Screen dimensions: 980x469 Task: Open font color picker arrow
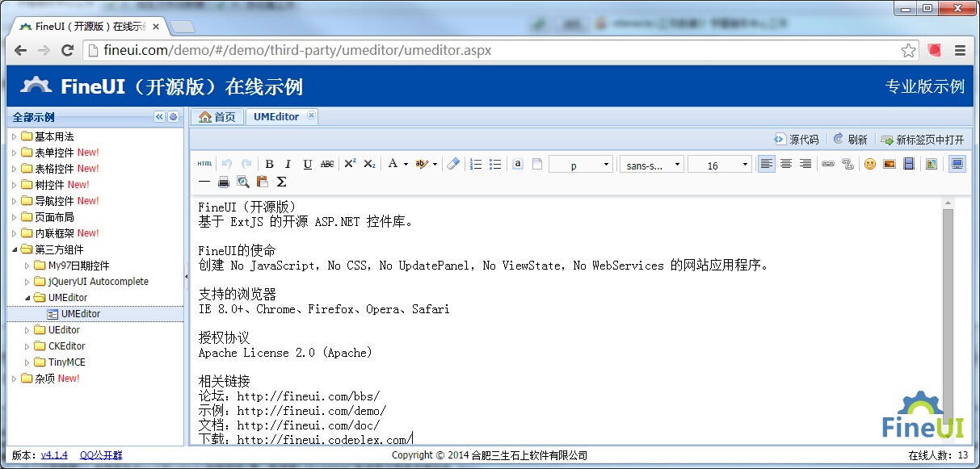click(406, 164)
